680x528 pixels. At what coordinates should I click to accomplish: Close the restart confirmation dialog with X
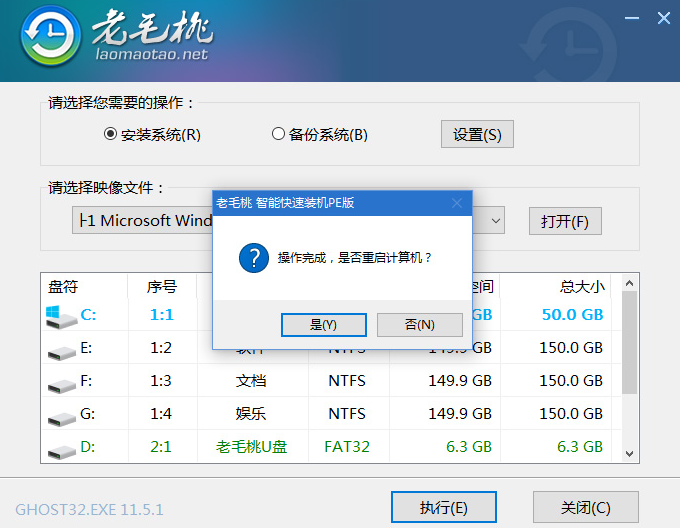click(457, 202)
